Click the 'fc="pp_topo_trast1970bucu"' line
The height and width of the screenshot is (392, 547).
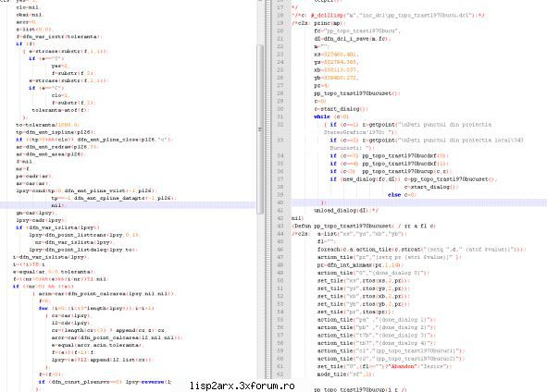tap(357, 31)
